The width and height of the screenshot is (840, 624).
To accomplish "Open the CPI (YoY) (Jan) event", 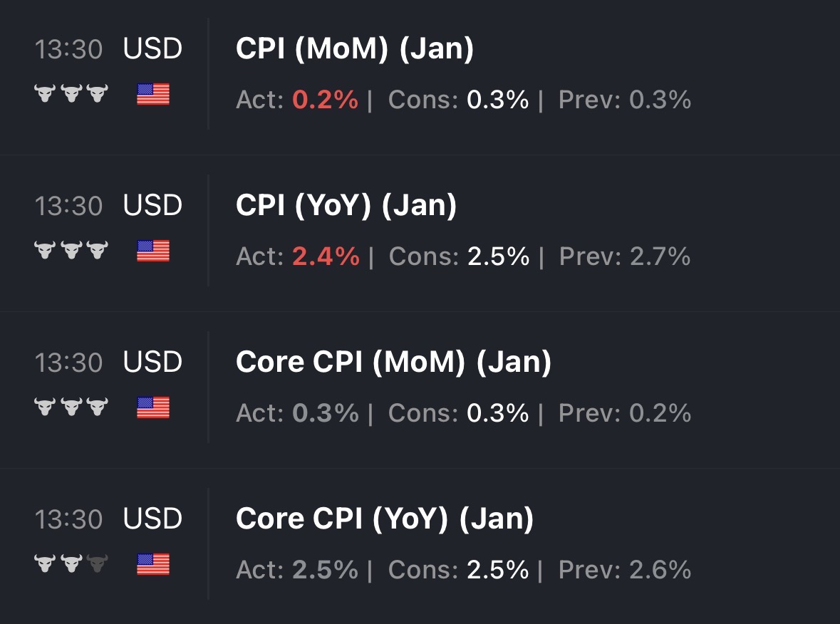I will 346,206.
